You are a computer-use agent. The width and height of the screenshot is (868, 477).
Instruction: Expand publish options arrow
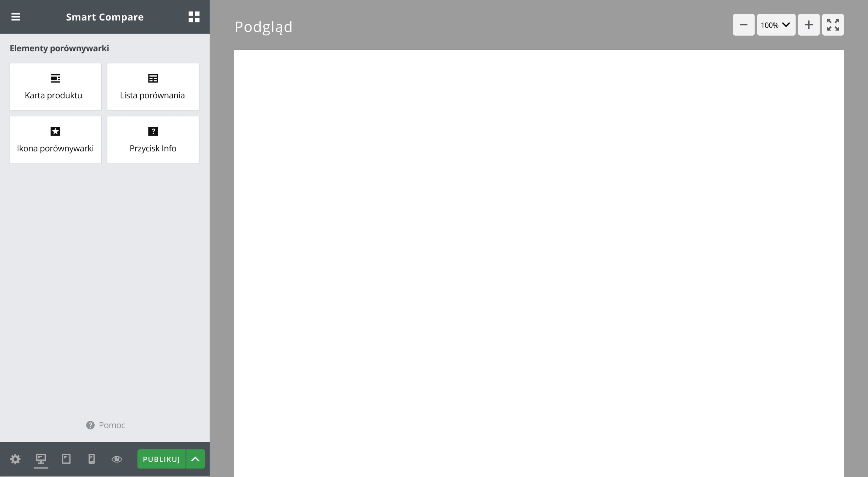click(195, 459)
